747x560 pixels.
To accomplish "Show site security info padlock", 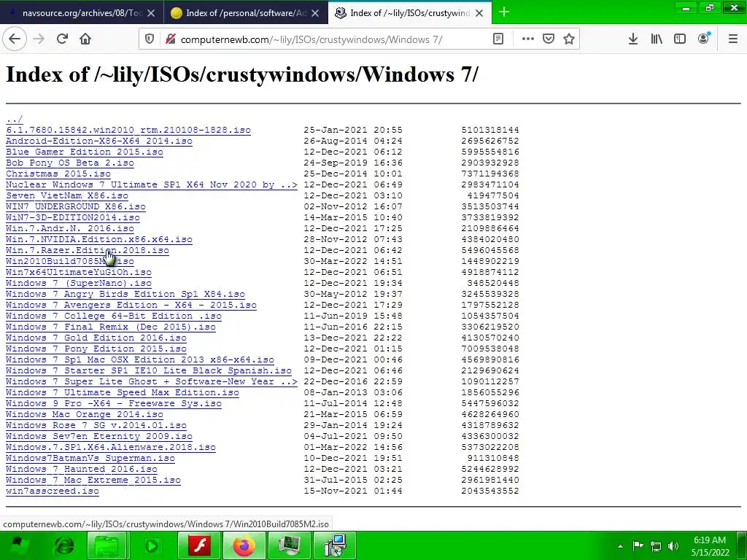I will pyautogui.click(x=170, y=39).
